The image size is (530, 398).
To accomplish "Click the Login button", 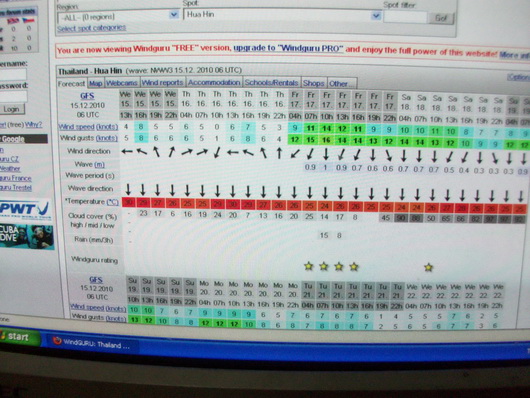I will (x=12, y=109).
